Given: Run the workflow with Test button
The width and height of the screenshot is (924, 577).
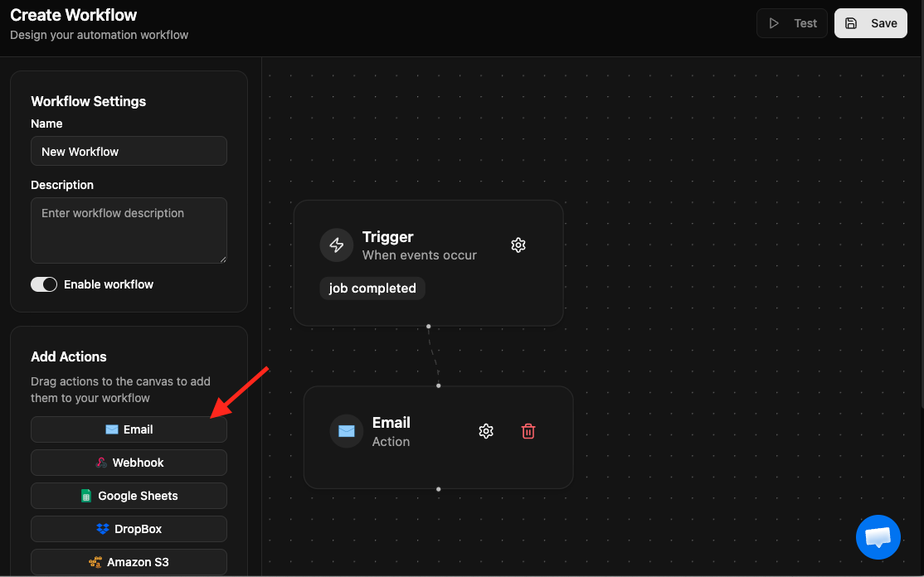Looking at the screenshot, I should click(x=792, y=23).
